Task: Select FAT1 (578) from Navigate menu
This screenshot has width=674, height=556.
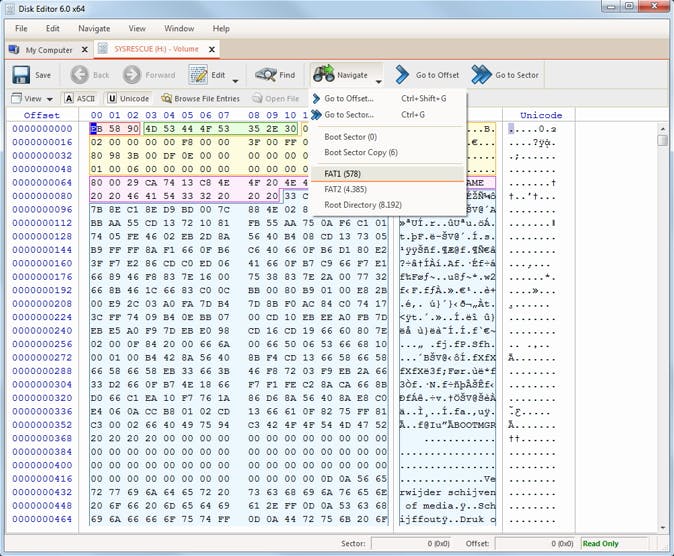Action: coord(343,173)
